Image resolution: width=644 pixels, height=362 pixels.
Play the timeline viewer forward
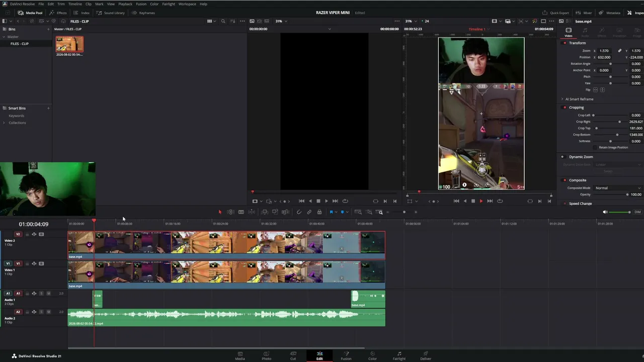(x=481, y=201)
